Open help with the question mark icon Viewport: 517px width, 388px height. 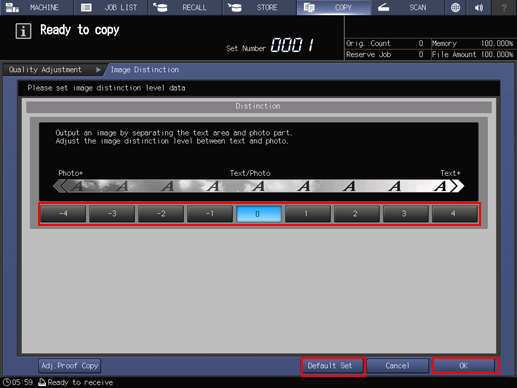click(x=504, y=7)
